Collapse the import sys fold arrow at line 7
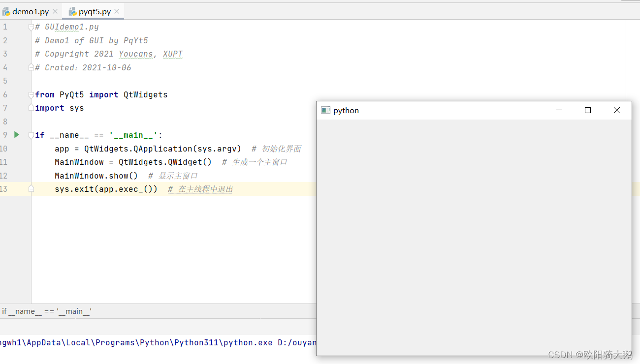Screen dimensions: 640x364 tap(31, 107)
